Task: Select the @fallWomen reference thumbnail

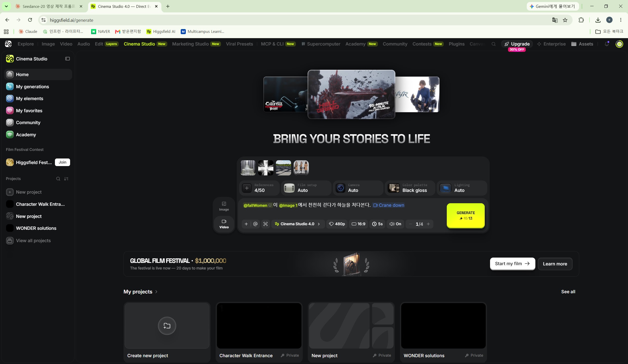Action: pos(301,168)
